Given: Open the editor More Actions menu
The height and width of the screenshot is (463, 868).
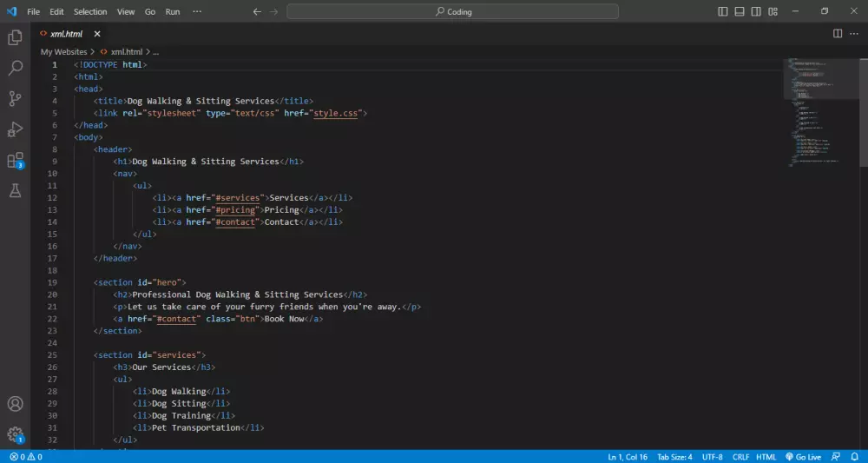Looking at the screenshot, I should (x=855, y=33).
